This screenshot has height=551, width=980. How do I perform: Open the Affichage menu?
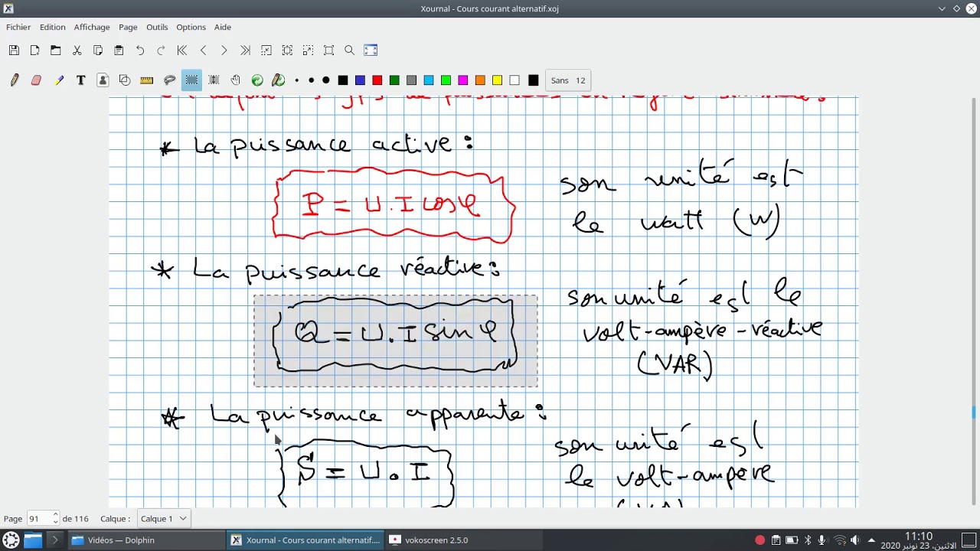(x=92, y=27)
